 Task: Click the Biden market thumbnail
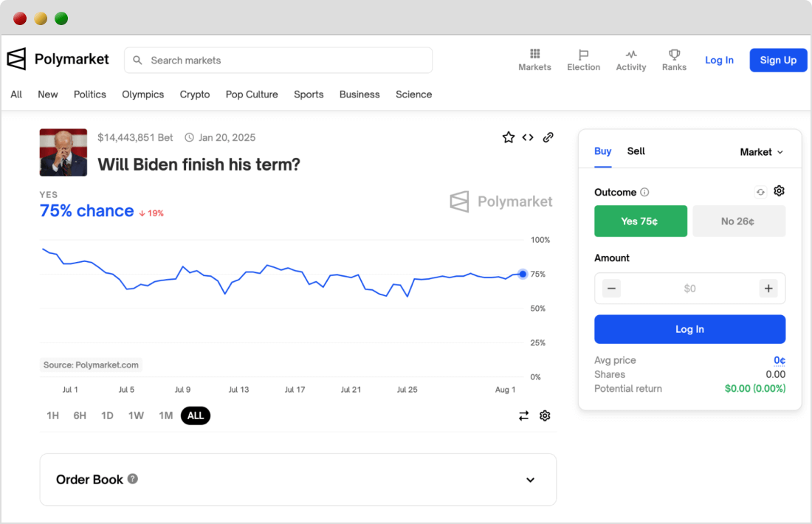[63, 152]
